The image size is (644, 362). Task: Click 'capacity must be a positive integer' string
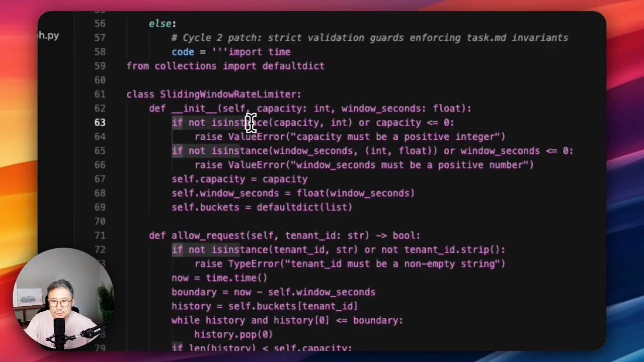(395, 137)
